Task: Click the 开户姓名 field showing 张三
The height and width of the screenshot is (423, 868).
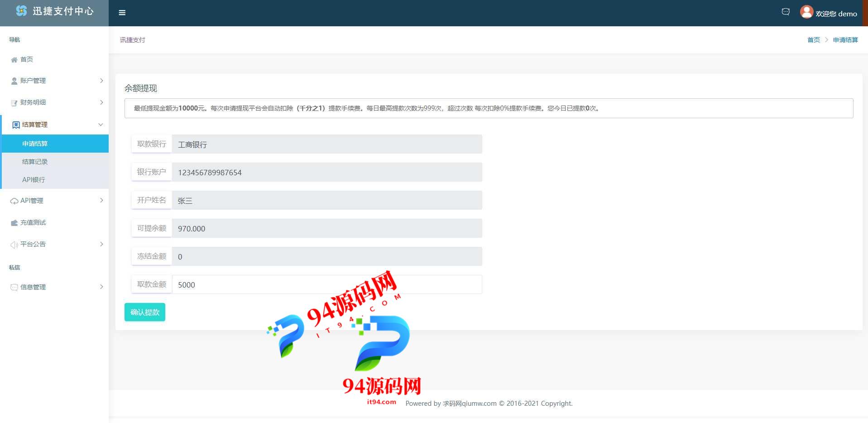Action: 327,200
